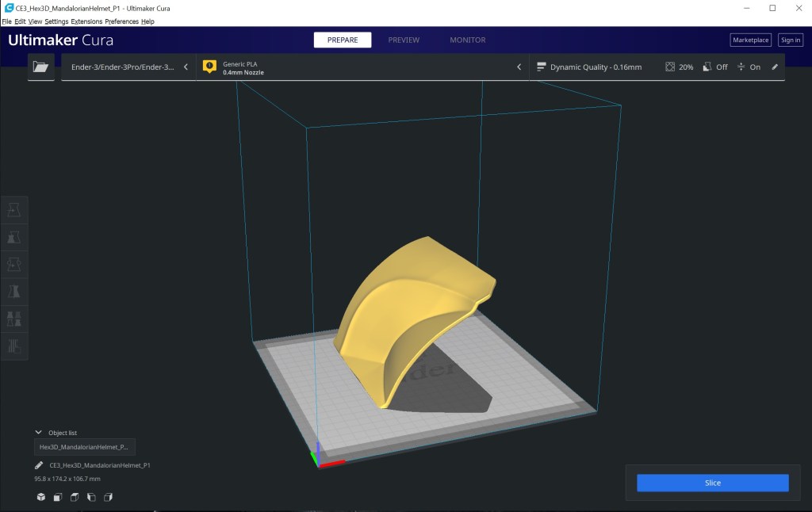Screen dimensions: 812x512
Task: Select the Move tool in left toolbar
Action: [x=15, y=210]
